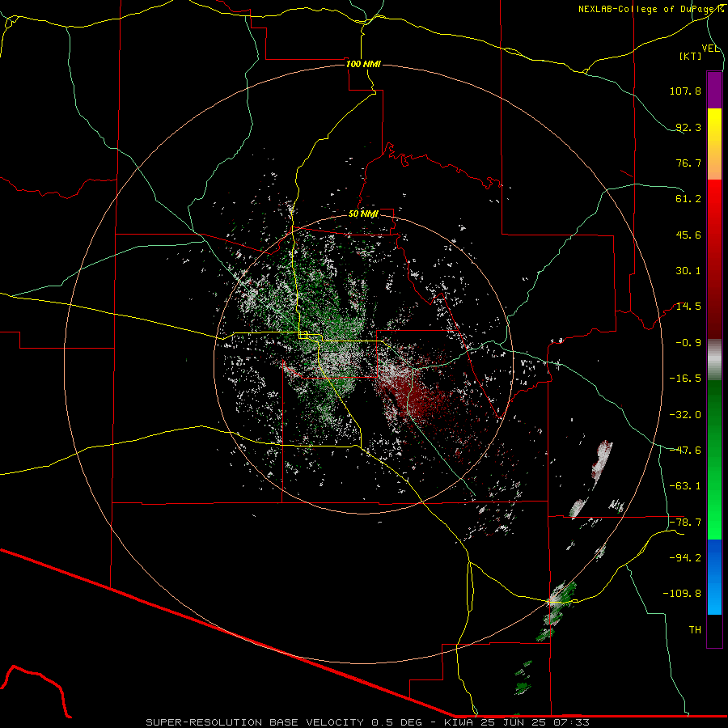Click the -32.0 scale value

click(x=685, y=415)
